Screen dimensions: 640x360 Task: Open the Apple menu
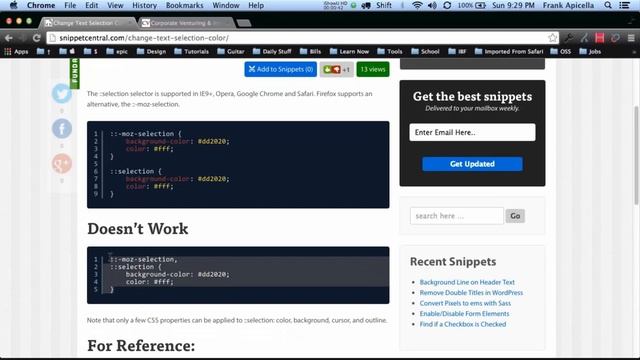(x=13, y=5)
